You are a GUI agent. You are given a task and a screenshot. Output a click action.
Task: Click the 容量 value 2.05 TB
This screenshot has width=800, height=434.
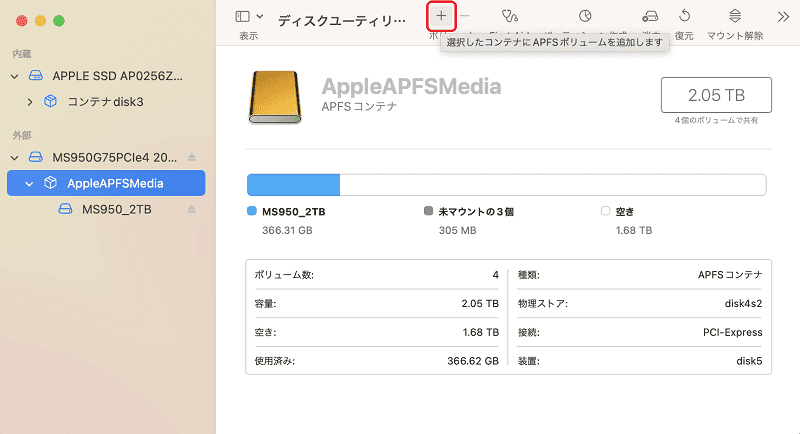[480, 303]
